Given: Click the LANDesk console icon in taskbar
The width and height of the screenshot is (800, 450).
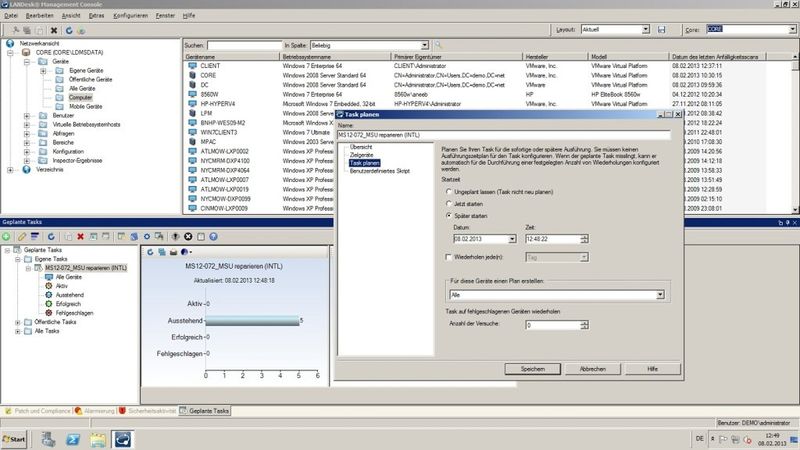Looking at the screenshot, I should pos(123,439).
